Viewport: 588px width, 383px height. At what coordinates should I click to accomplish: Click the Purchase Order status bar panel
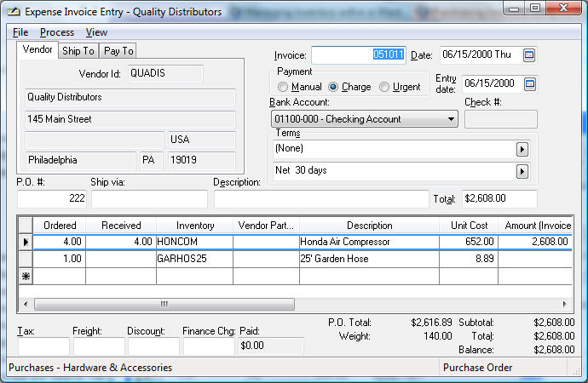pos(503,368)
